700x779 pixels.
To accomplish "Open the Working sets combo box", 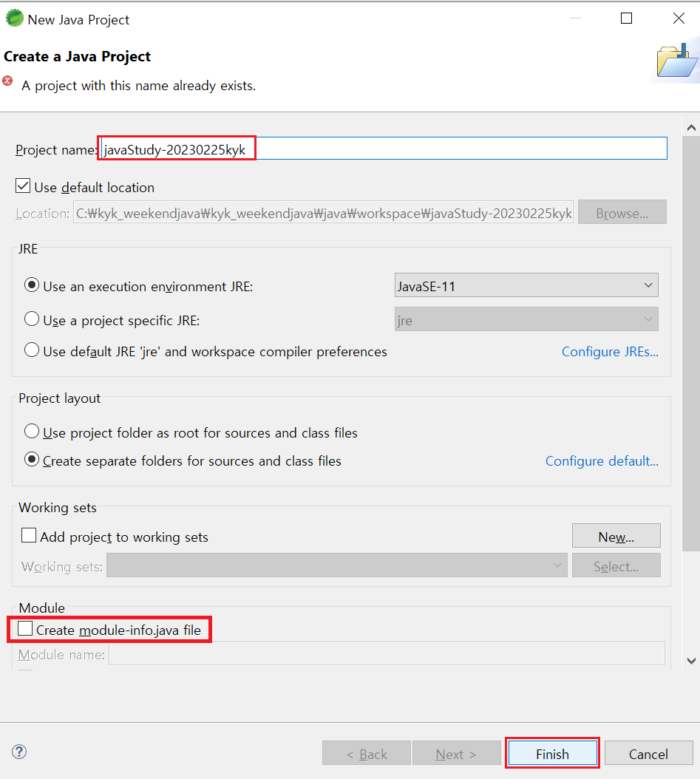I will pos(337,565).
